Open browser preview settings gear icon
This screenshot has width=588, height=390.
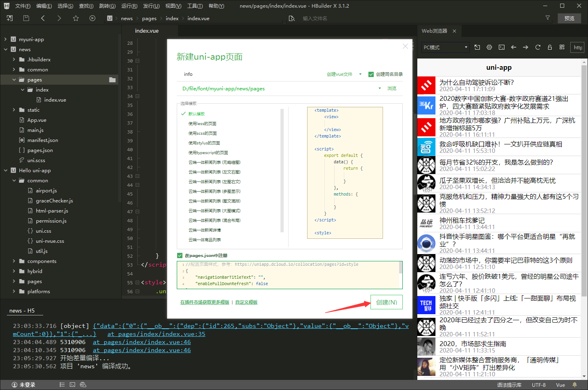[x=489, y=47]
